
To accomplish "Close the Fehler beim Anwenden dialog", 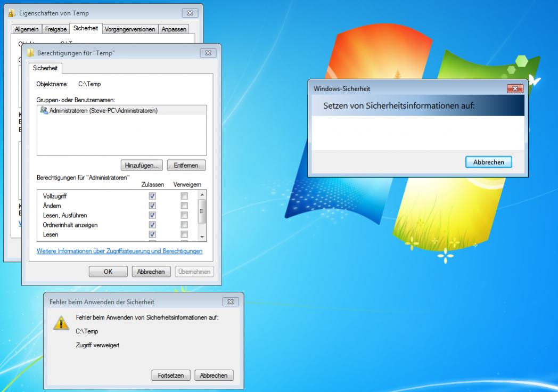I will pos(231,301).
